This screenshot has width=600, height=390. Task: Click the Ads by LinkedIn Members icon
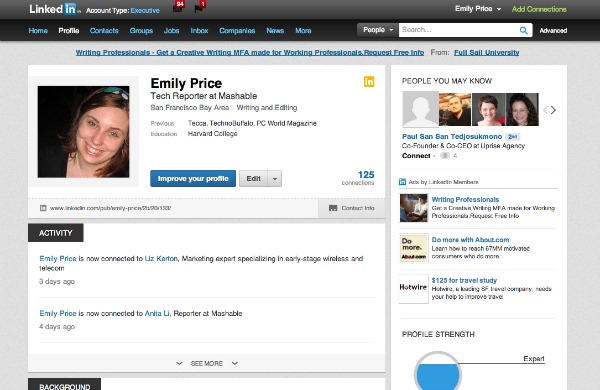coord(403,182)
